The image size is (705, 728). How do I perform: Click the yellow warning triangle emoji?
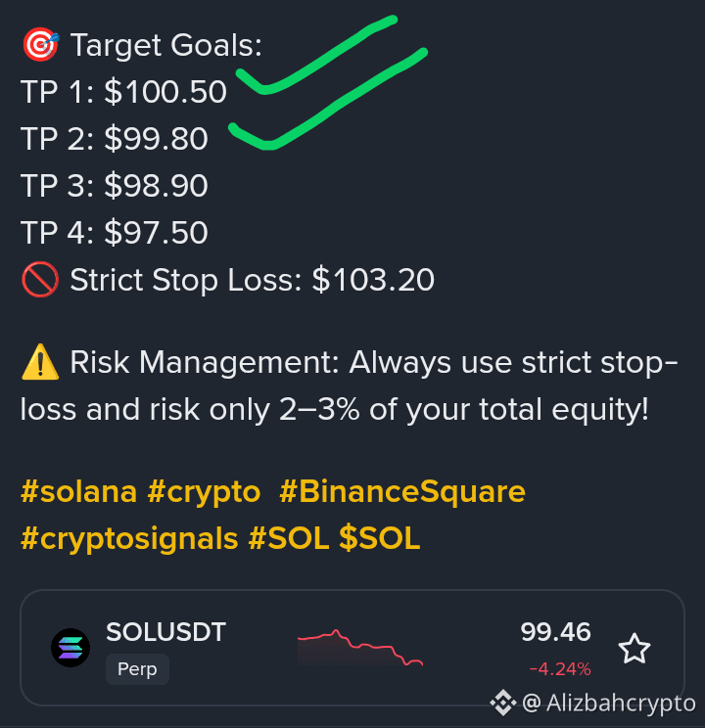click(x=40, y=362)
